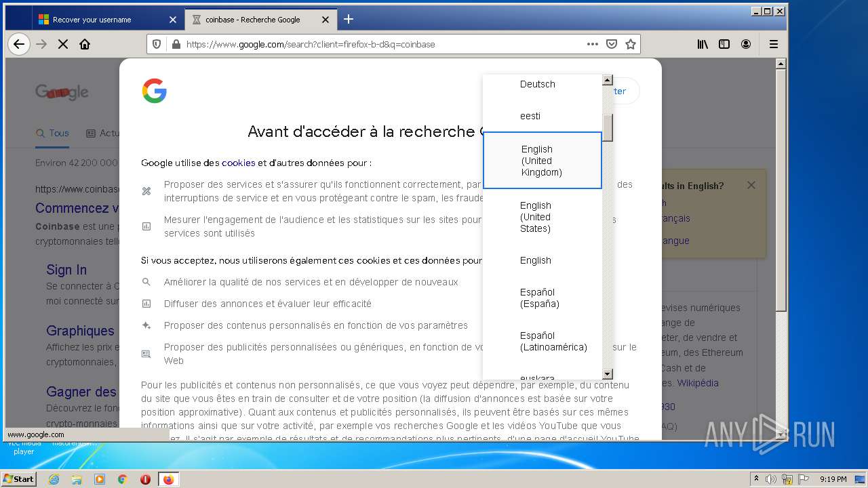
Task: Select Español (Latinoamérica) option
Action: click(542, 341)
